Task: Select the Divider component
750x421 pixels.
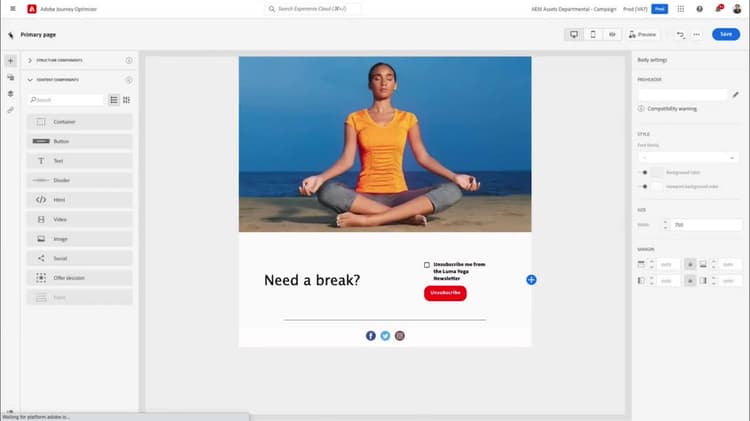Action: tap(79, 180)
